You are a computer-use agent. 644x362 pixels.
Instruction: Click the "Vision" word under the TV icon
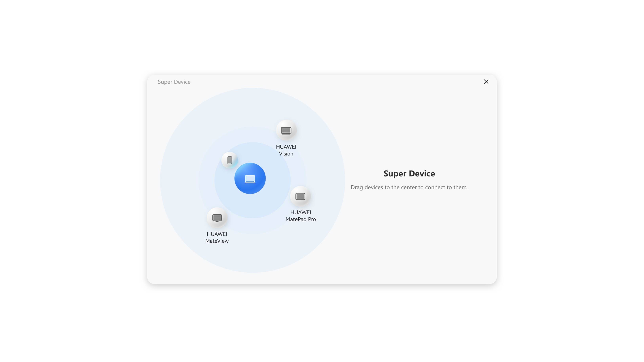(x=286, y=154)
